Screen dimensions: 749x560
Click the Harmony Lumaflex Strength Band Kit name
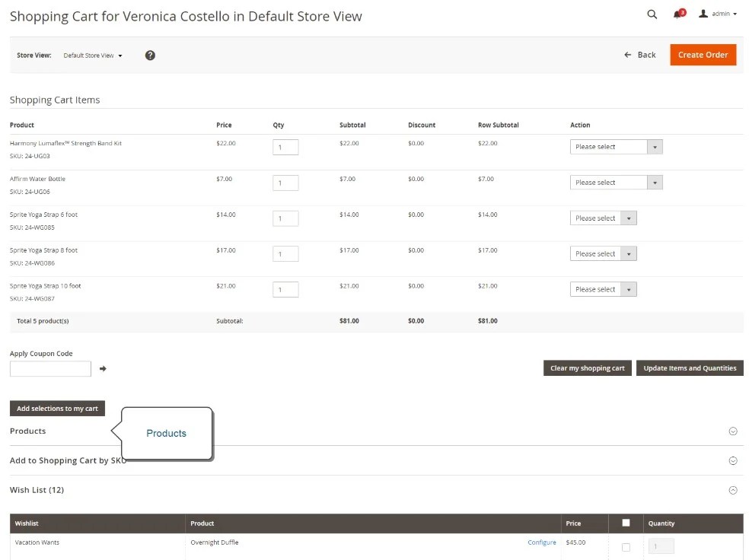coord(66,143)
